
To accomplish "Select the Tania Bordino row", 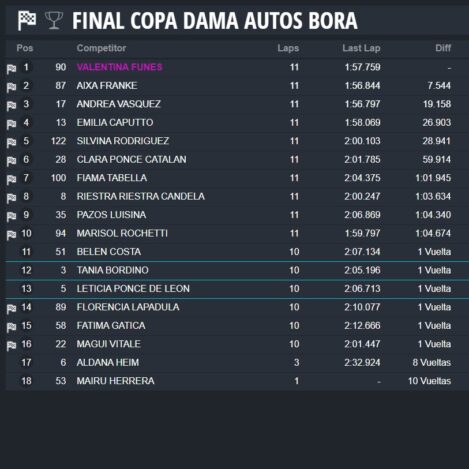I will tap(237, 270).
